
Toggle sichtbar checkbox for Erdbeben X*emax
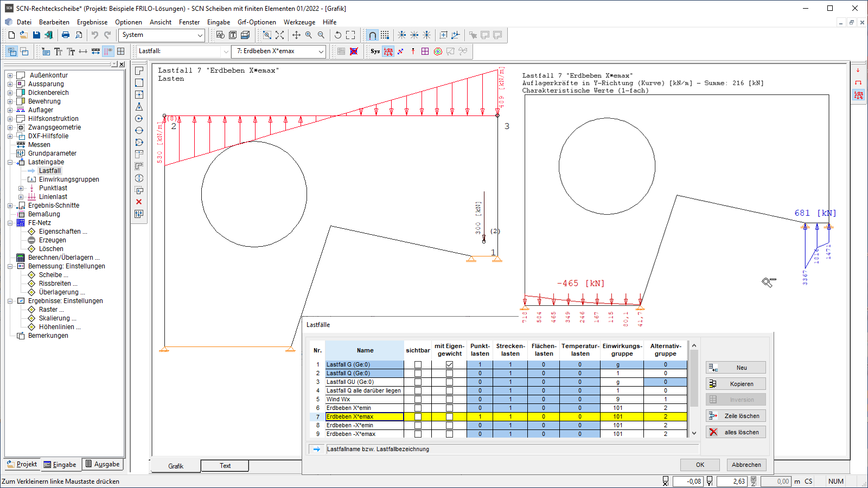[x=418, y=417]
